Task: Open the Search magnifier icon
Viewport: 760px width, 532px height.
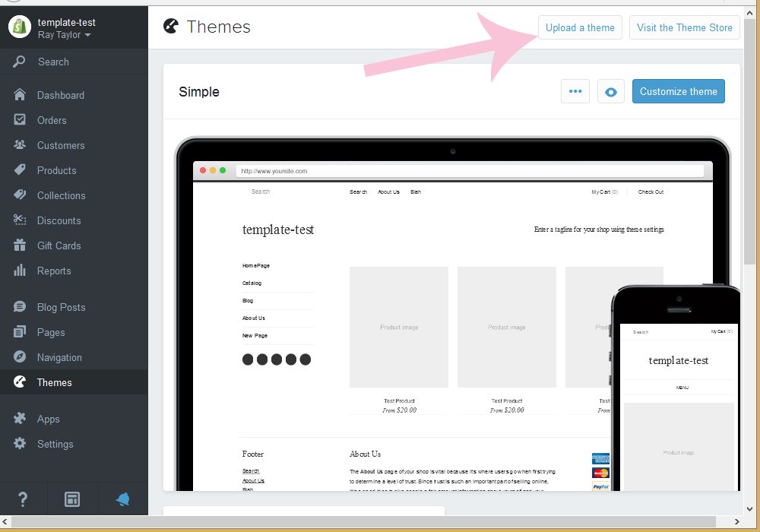Action: [x=20, y=62]
